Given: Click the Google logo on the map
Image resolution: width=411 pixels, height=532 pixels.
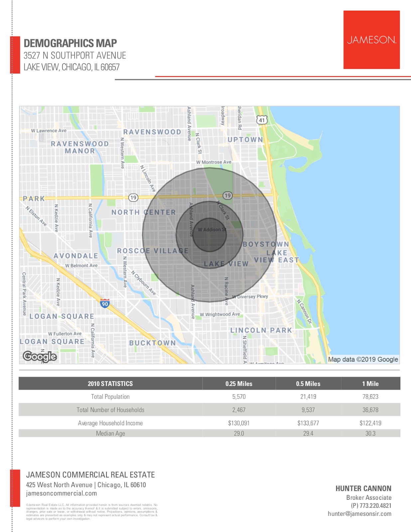Looking at the screenshot, I should tap(40, 356).
